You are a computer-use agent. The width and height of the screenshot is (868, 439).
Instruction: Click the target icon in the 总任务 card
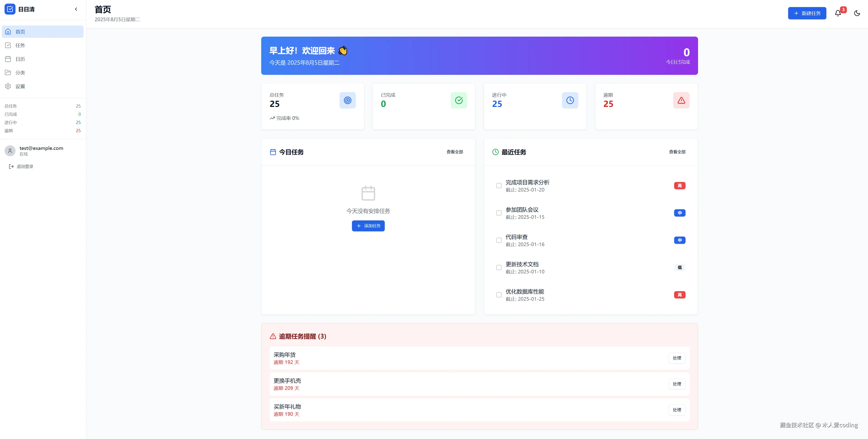tap(347, 100)
